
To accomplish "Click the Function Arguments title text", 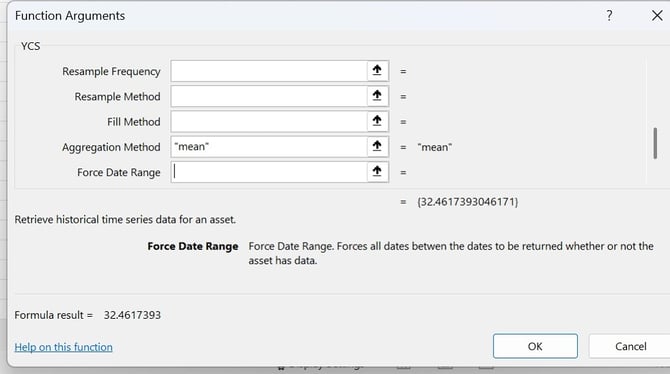I will 70,16.
